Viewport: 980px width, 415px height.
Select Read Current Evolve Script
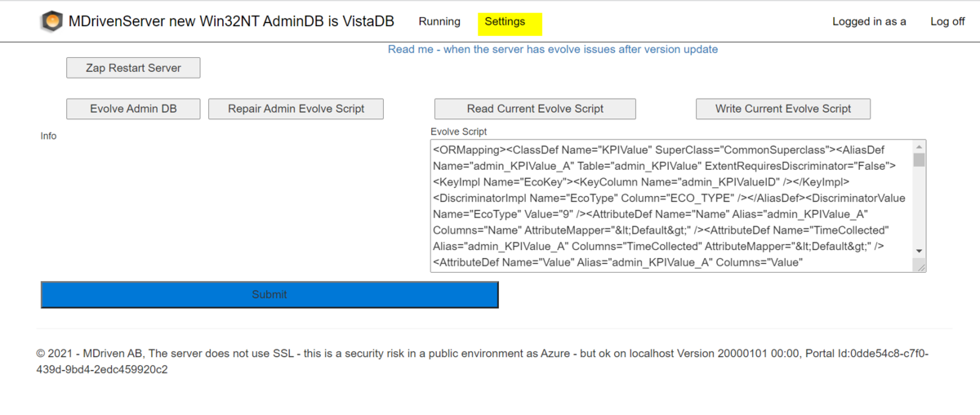tap(535, 109)
